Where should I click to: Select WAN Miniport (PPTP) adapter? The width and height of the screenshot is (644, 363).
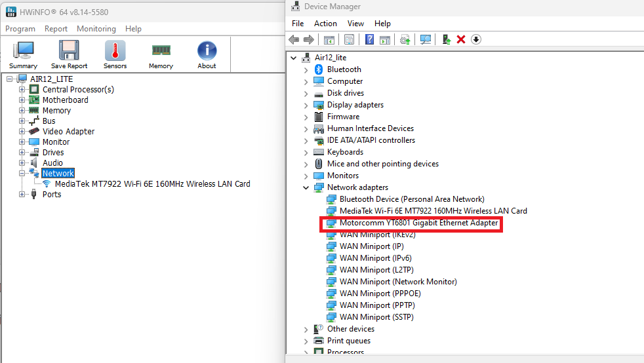tap(377, 305)
